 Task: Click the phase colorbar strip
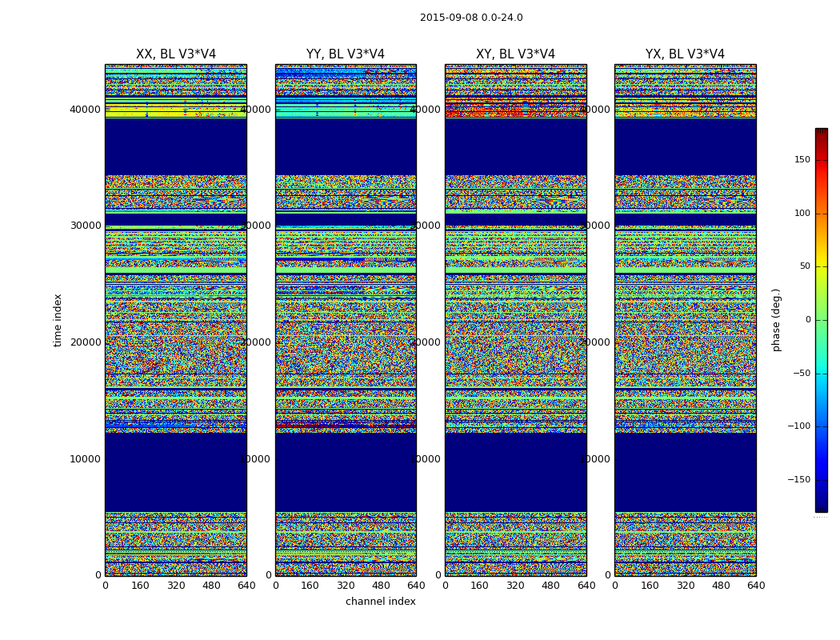coord(822,320)
